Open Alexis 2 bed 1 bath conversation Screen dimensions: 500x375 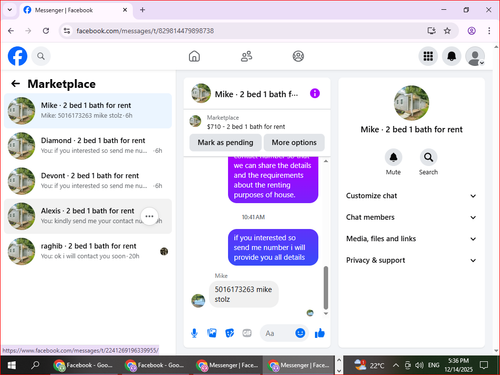click(x=88, y=216)
